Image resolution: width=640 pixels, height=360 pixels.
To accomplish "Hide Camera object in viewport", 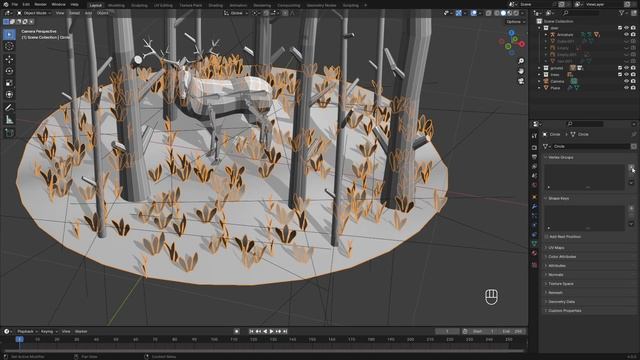I will tap(626, 81).
